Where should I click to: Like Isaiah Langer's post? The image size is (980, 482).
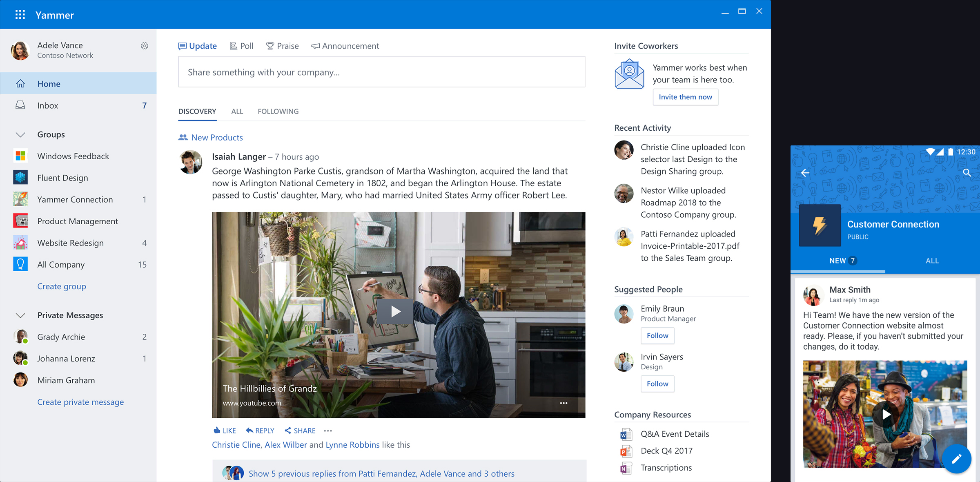tap(224, 431)
